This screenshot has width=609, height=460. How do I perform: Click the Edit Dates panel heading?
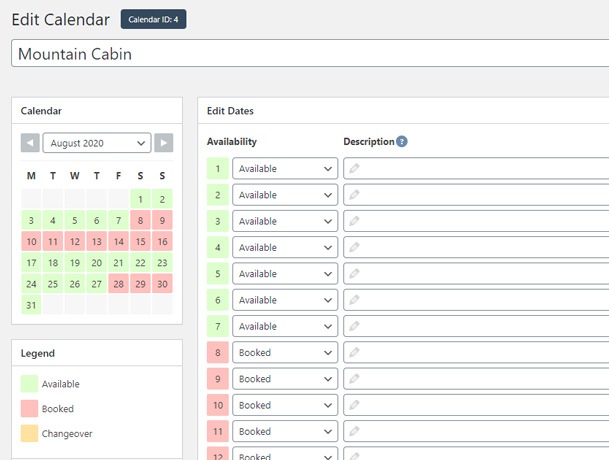coord(230,111)
